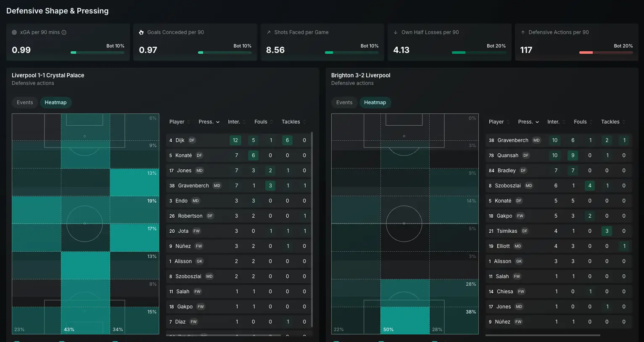Select the 38 Gravenberch row in Crystal Palace table
The height and width of the screenshot is (342, 644).
click(238, 186)
